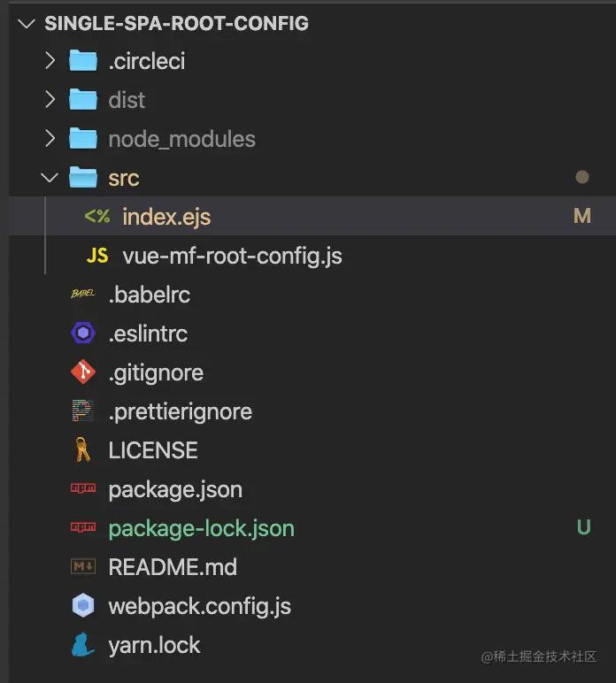The width and height of the screenshot is (616, 683).
Task: Click the markdown icon beside README.md
Action: [82, 567]
